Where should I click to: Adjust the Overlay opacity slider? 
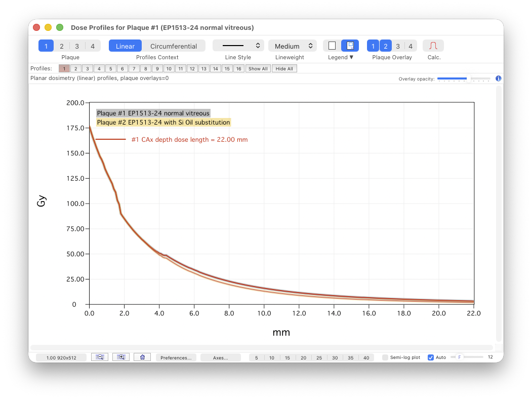coord(464,78)
